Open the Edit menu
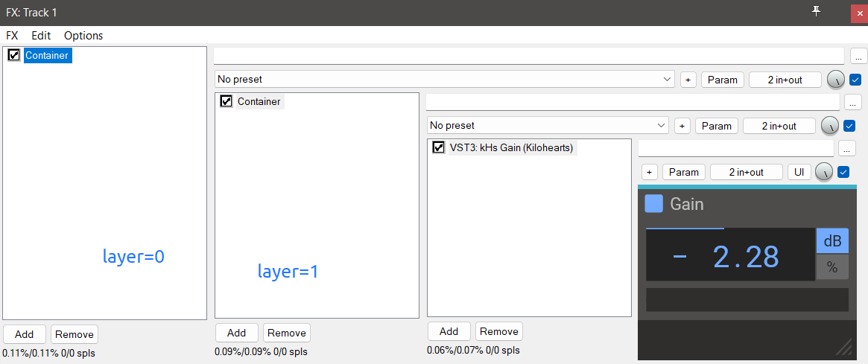Viewport: 868px width, 364px height. coord(41,36)
